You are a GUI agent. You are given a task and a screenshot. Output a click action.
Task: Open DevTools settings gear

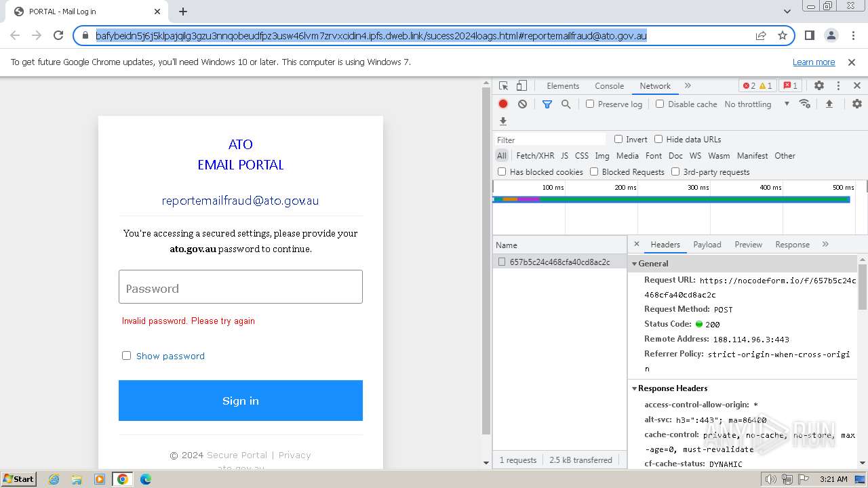pos(819,86)
